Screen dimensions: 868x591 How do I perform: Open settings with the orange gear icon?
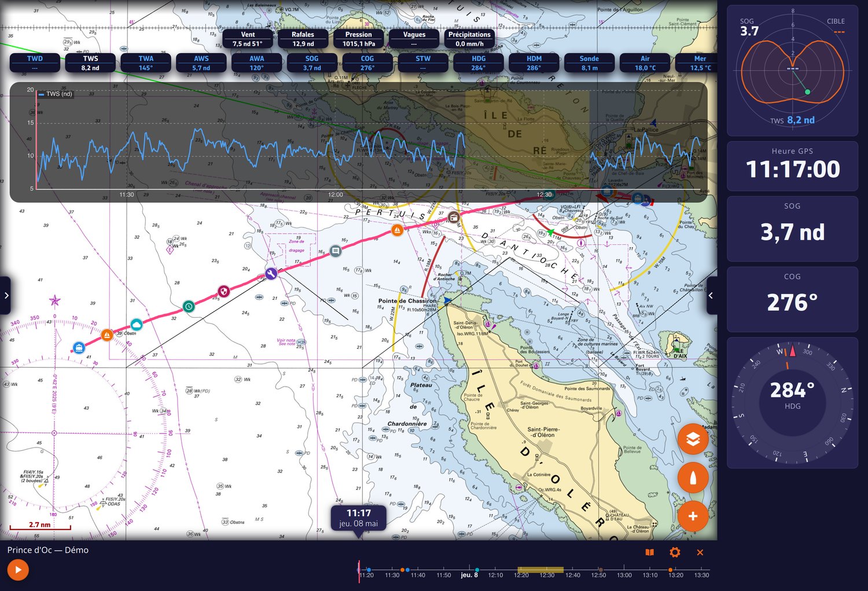coord(675,552)
